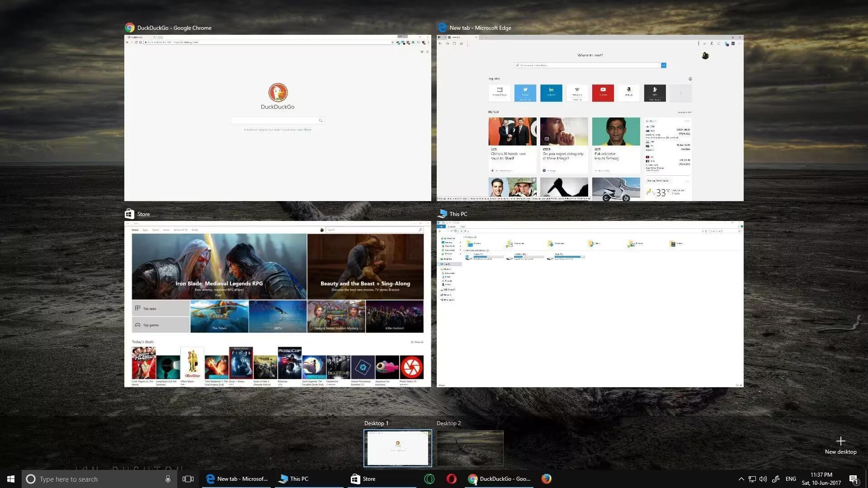The width and height of the screenshot is (868, 488).
Task: Open the Windows Start menu
Action: (11, 479)
